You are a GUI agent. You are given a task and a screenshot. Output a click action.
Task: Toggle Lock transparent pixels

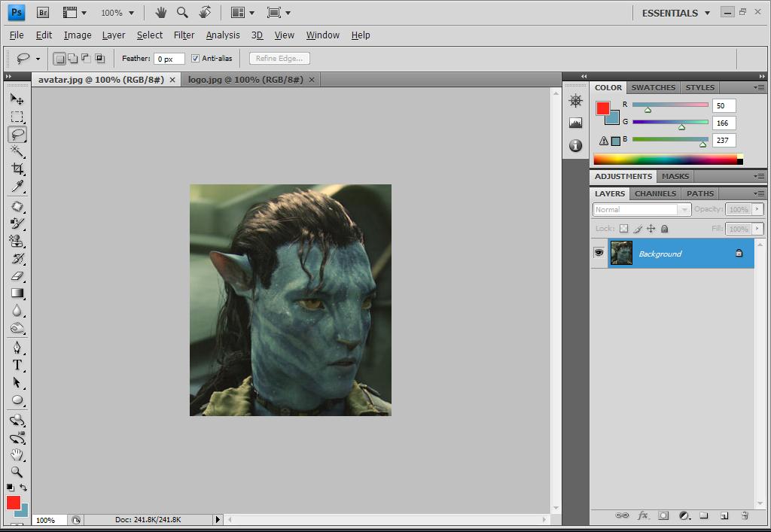(623, 229)
